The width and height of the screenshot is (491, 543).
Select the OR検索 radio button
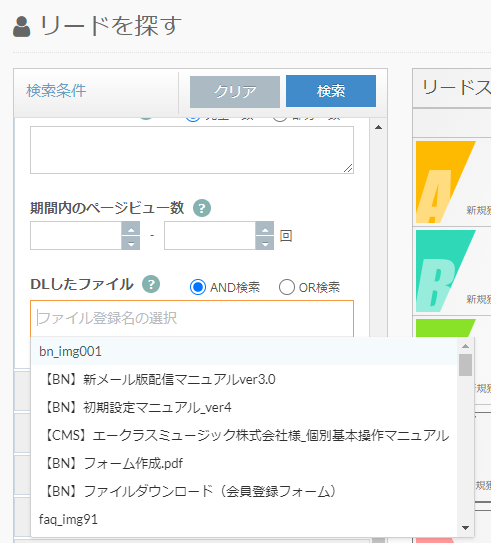pos(287,287)
